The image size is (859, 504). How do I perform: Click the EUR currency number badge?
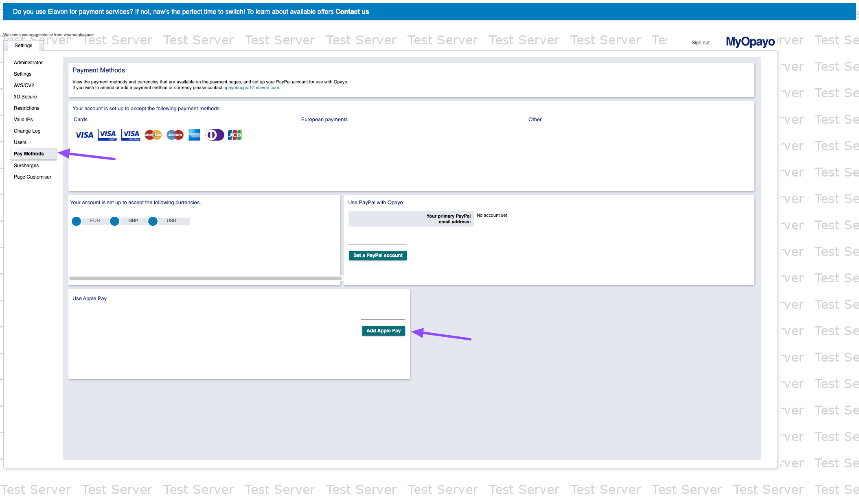click(76, 221)
